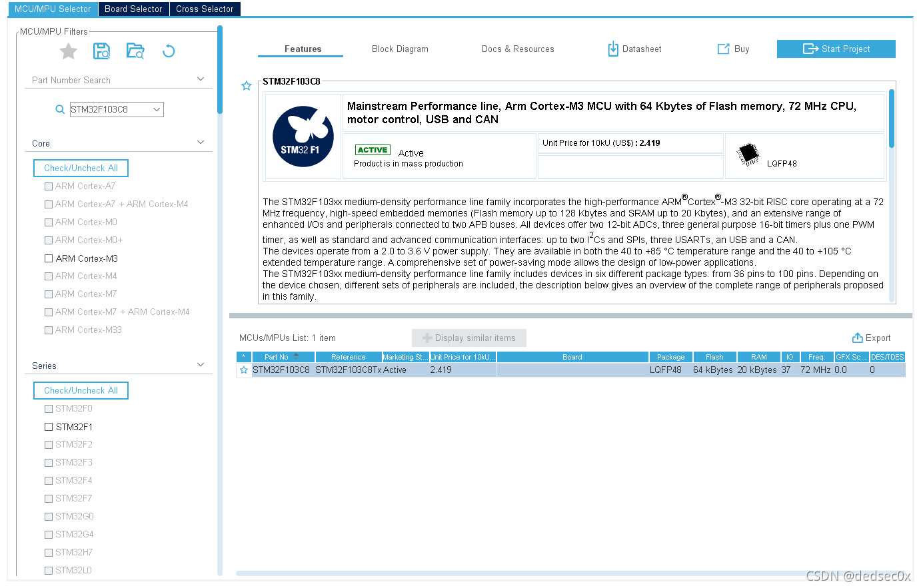
Task: Click the Board column header
Action: [x=572, y=357]
